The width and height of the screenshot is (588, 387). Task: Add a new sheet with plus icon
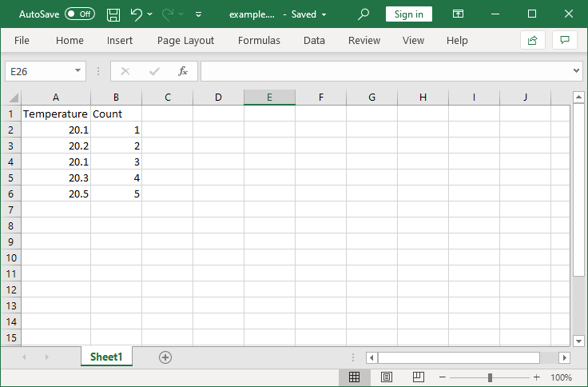coord(165,357)
